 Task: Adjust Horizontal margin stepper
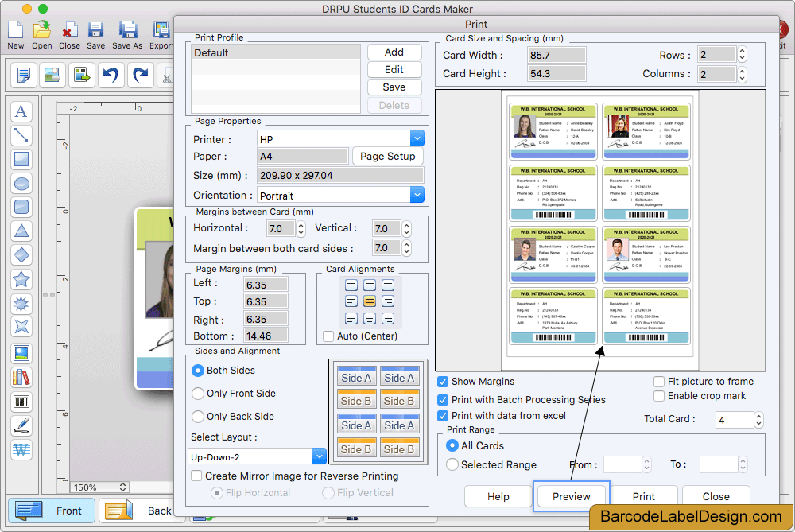click(301, 229)
